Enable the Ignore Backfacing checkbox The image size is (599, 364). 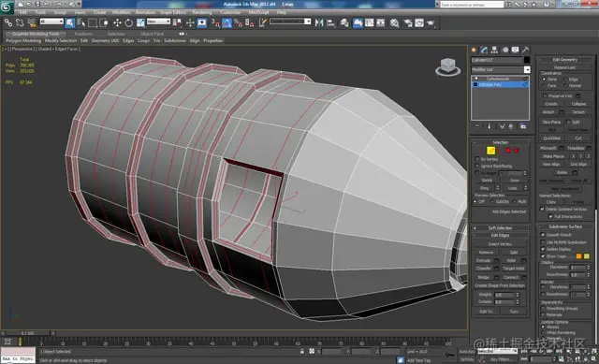coord(476,167)
